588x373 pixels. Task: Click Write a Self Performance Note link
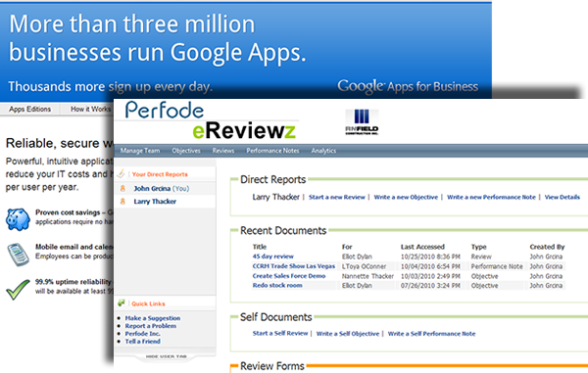(431, 334)
